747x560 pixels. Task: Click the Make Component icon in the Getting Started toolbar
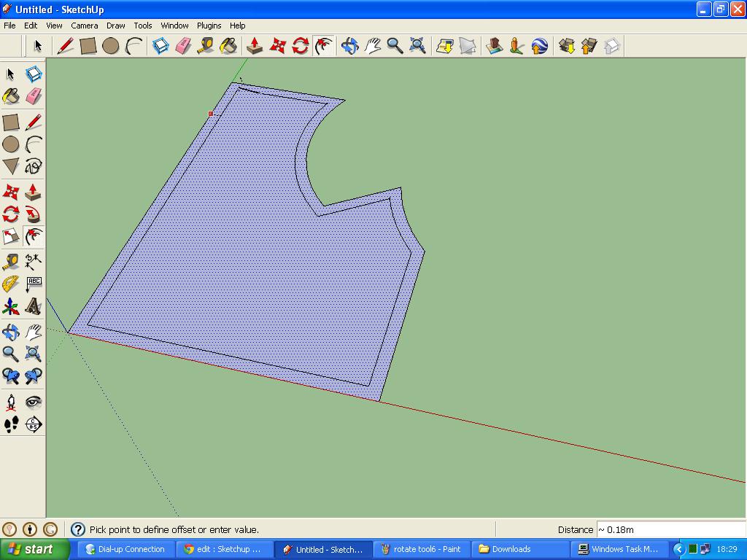[160, 46]
